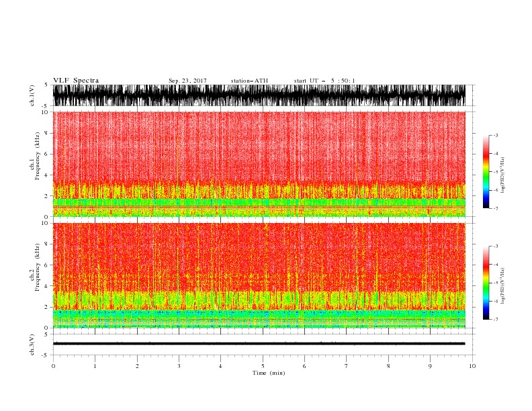This screenshot has width=532, height=411.
Task: Click the 'ch.3(V)' waveform axis label
Action: coord(32,345)
